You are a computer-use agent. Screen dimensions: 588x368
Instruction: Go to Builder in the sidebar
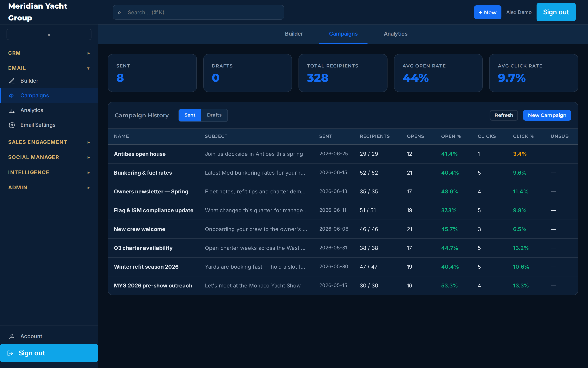pos(49,81)
